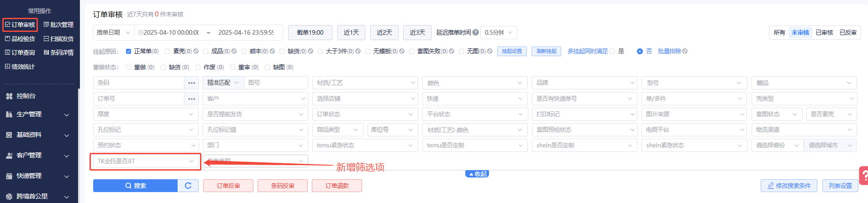Click ellipsis button beside 订单号 field

tap(191, 99)
